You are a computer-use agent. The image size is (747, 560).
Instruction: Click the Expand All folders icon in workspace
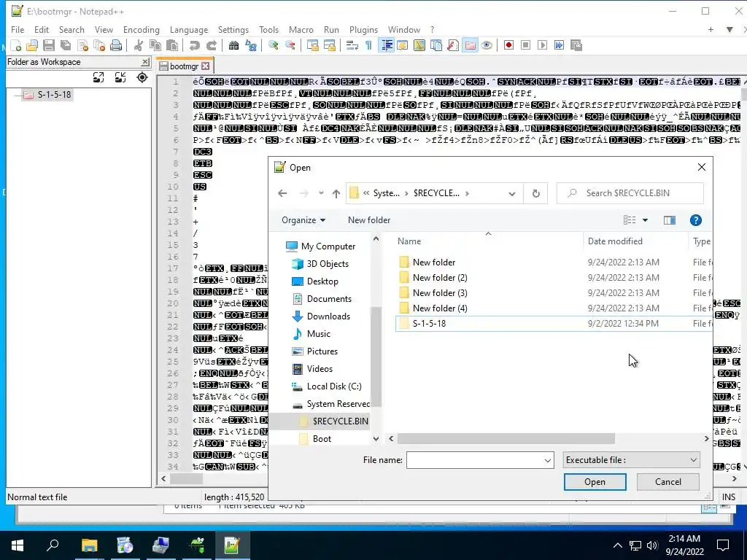click(98, 77)
